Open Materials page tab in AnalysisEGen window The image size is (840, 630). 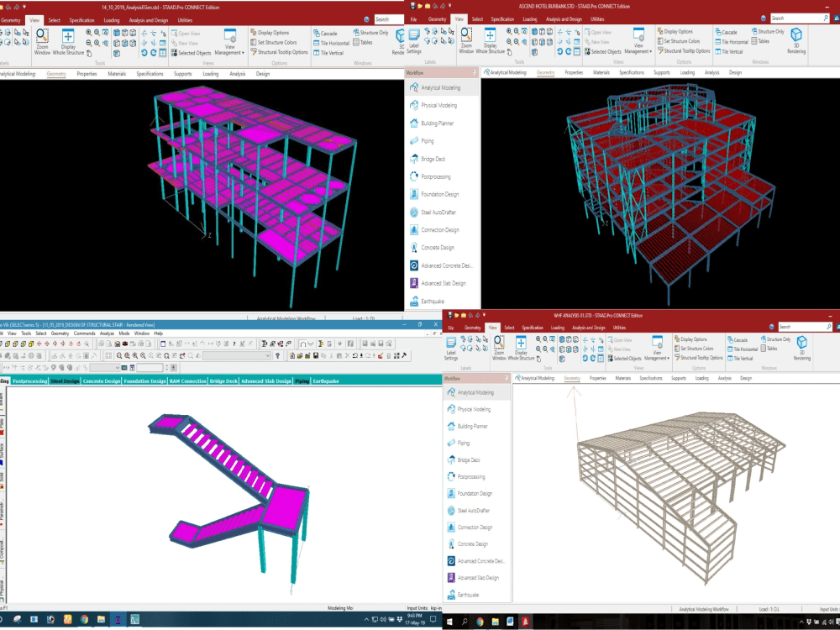point(117,74)
